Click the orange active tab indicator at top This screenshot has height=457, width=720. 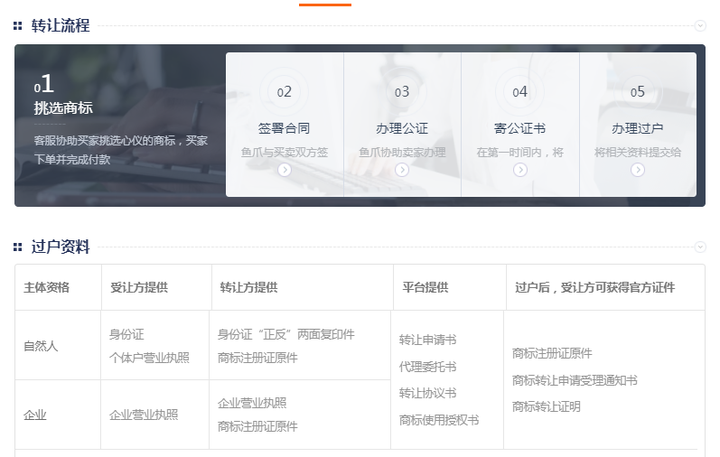(325, 5)
